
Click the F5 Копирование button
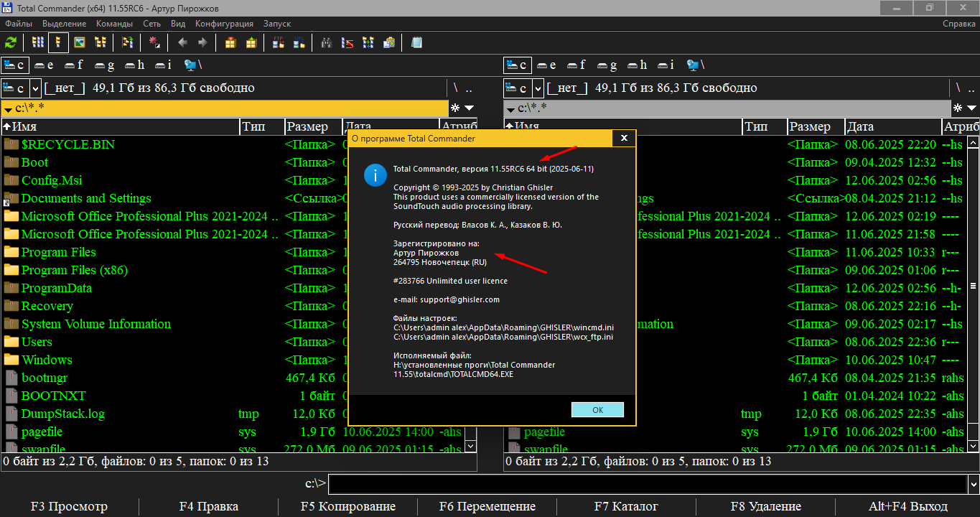[x=348, y=506]
